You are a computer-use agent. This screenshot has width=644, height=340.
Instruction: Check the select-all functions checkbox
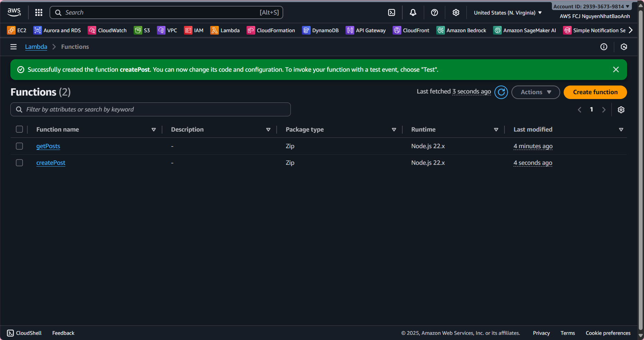click(19, 129)
